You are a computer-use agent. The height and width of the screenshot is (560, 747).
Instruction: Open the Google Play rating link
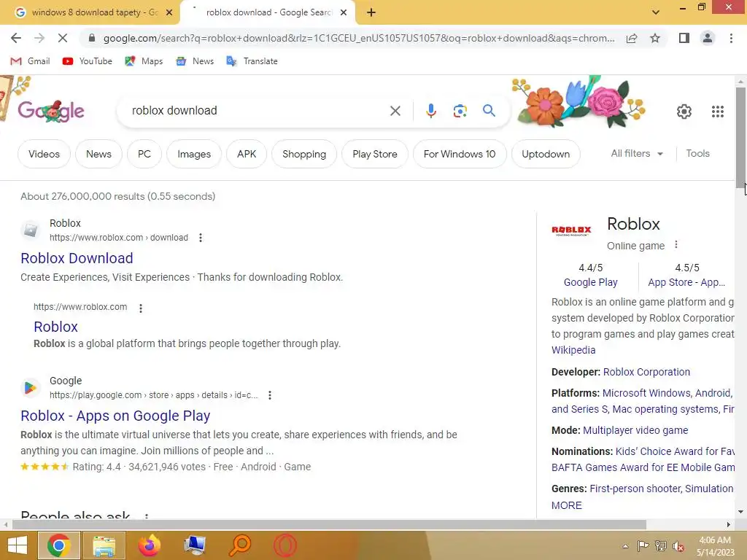click(590, 282)
